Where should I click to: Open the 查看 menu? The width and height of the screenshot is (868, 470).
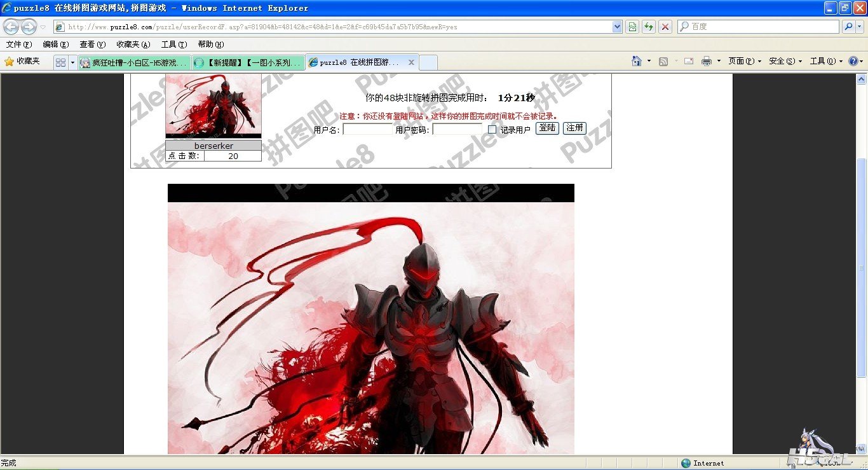pos(92,45)
